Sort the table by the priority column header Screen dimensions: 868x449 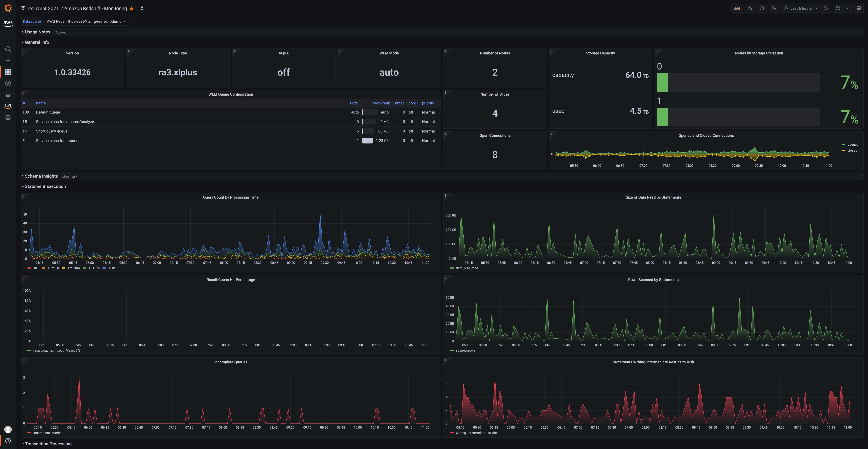tap(428, 103)
